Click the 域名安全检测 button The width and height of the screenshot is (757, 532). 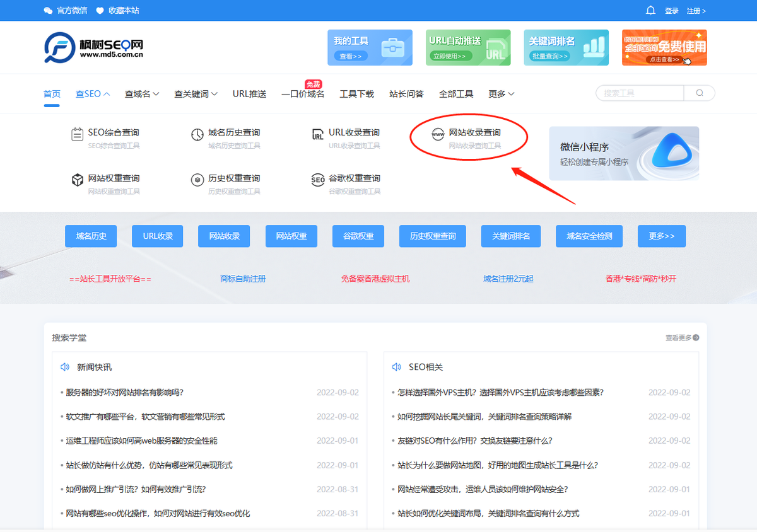(x=589, y=236)
